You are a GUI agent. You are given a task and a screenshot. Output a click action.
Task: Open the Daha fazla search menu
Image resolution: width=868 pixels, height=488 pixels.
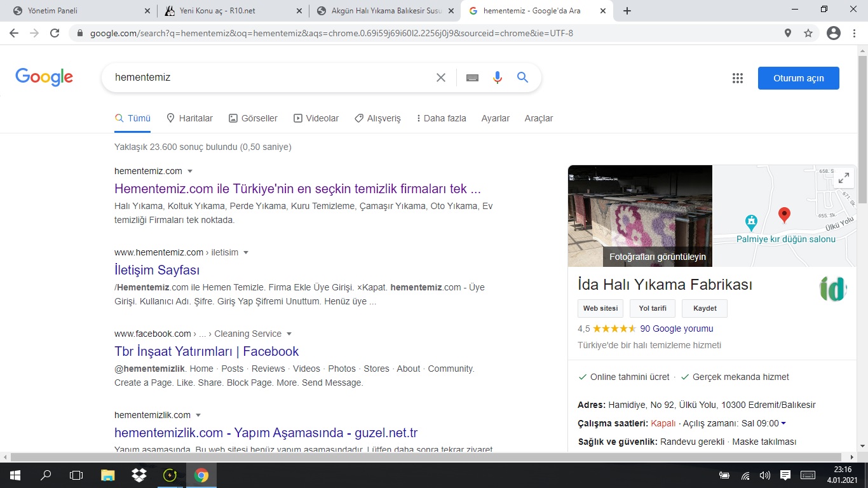[441, 118]
